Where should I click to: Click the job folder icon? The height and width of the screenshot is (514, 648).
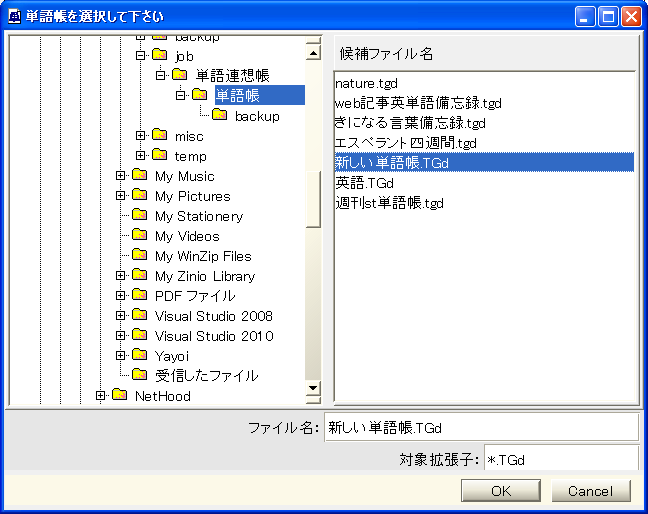(160, 54)
